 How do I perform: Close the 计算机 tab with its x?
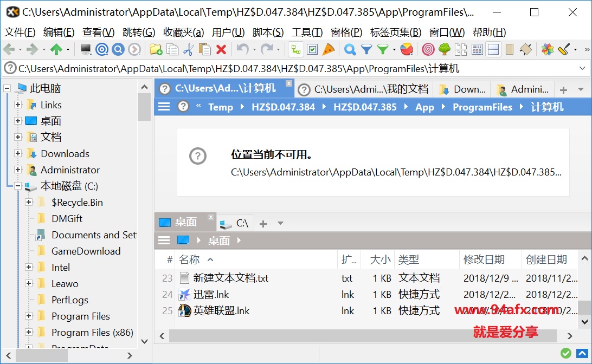[x=288, y=83]
